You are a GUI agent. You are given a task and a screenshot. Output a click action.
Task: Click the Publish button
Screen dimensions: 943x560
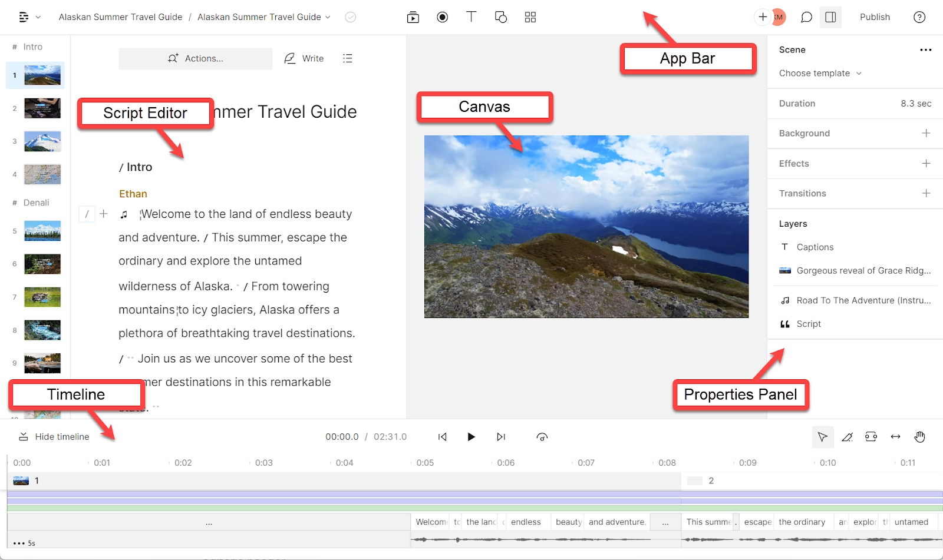tap(875, 17)
